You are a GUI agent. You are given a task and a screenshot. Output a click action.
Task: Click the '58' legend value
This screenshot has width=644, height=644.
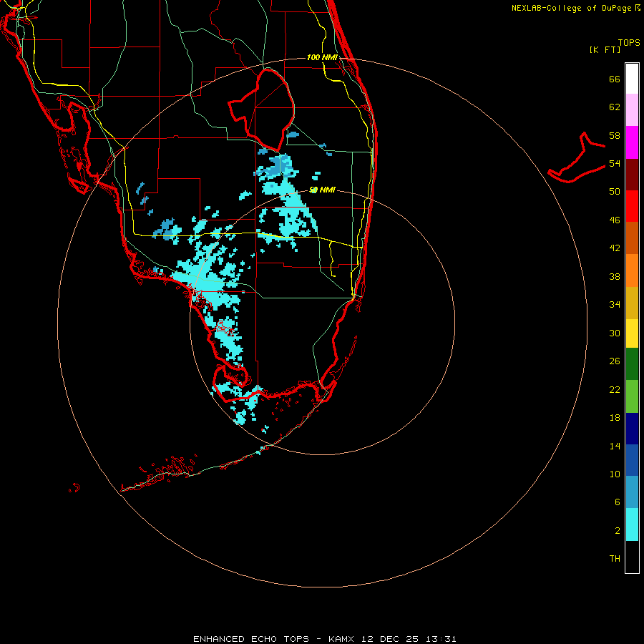(x=615, y=135)
